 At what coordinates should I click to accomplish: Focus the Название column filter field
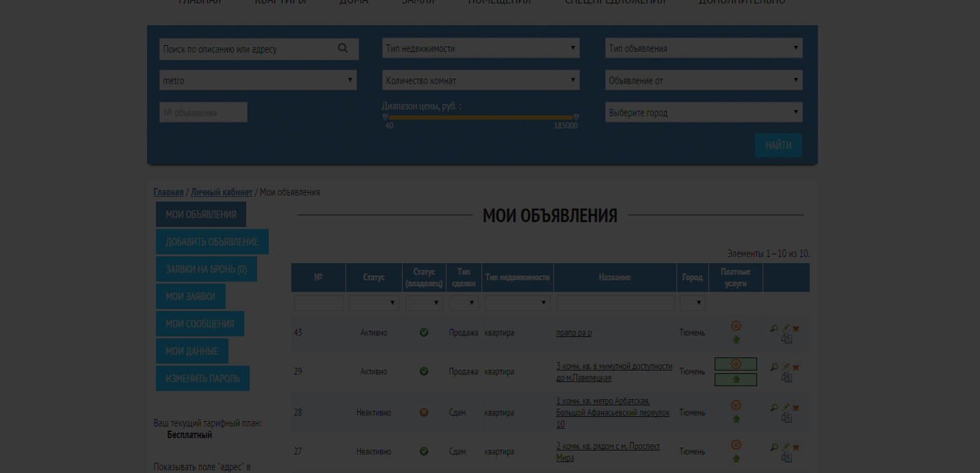(x=615, y=303)
